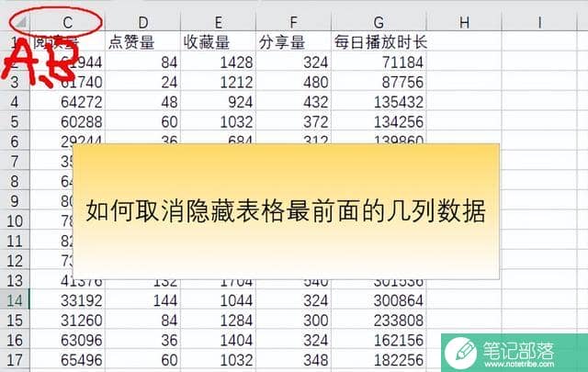Select cell containing 134256

(379, 121)
